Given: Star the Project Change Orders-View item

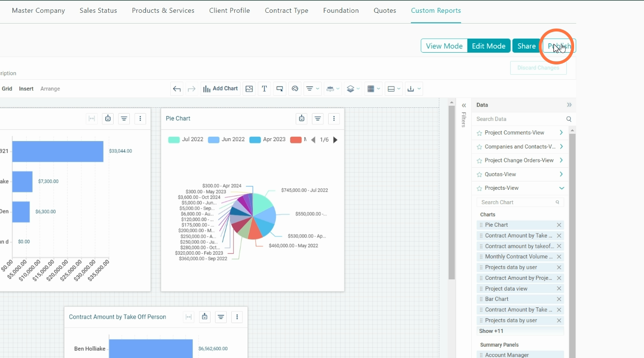Looking at the screenshot, I should [479, 160].
